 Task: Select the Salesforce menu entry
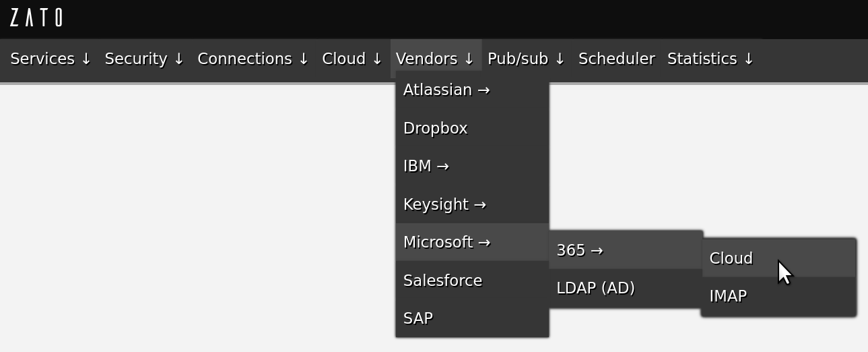[x=442, y=281]
